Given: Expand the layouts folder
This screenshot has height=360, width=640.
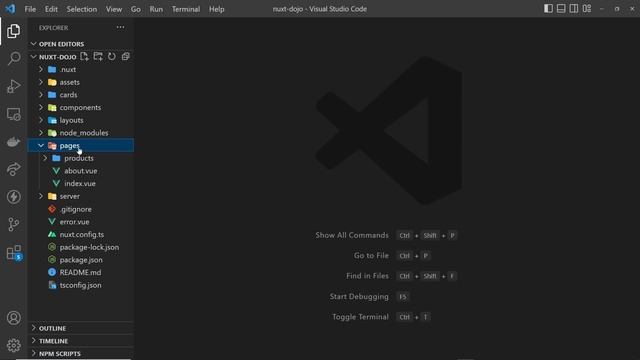Looking at the screenshot, I should click(x=41, y=120).
